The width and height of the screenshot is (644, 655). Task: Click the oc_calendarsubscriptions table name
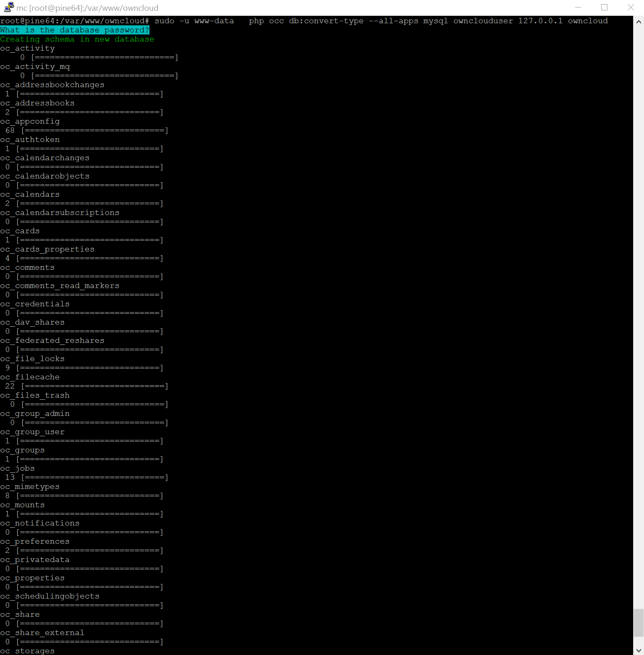60,213
